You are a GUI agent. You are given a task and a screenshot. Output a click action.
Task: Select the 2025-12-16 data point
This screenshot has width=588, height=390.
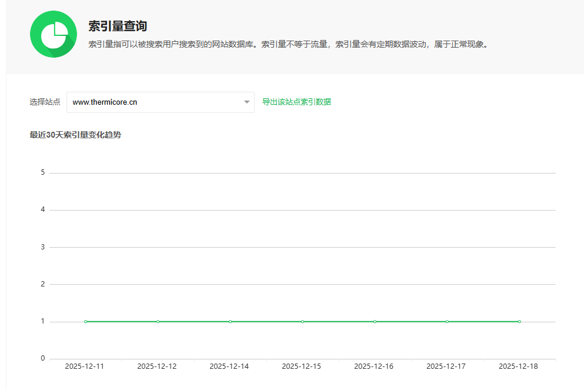[x=375, y=322]
